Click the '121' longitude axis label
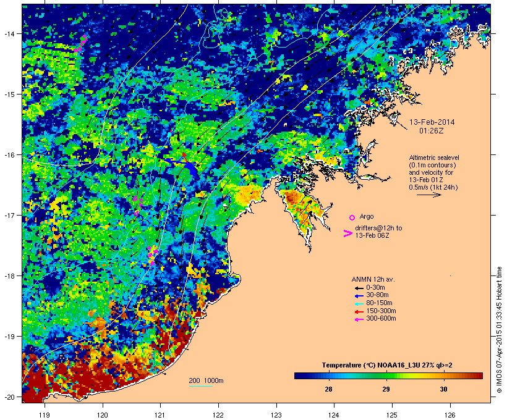507x420 pixels. pos(160,415)
